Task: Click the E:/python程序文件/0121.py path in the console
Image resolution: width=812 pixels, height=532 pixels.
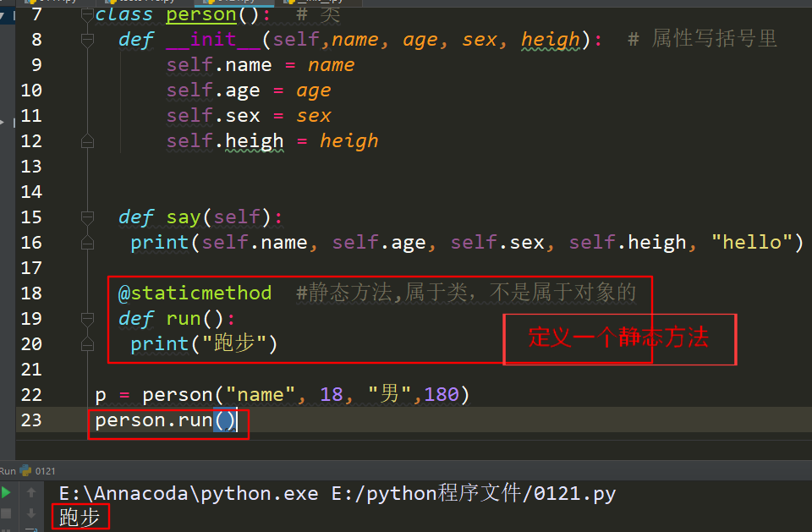Action: (474, 493)
